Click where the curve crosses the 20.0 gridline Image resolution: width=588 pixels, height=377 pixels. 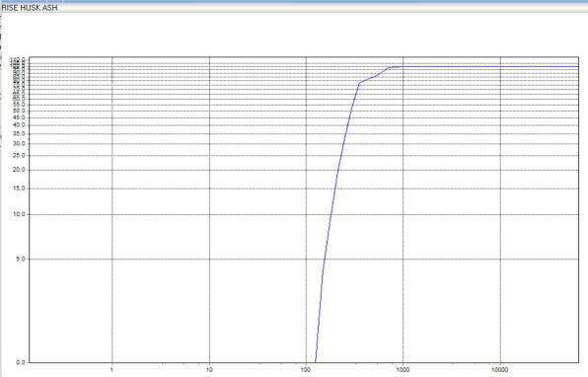coord(337,170)
